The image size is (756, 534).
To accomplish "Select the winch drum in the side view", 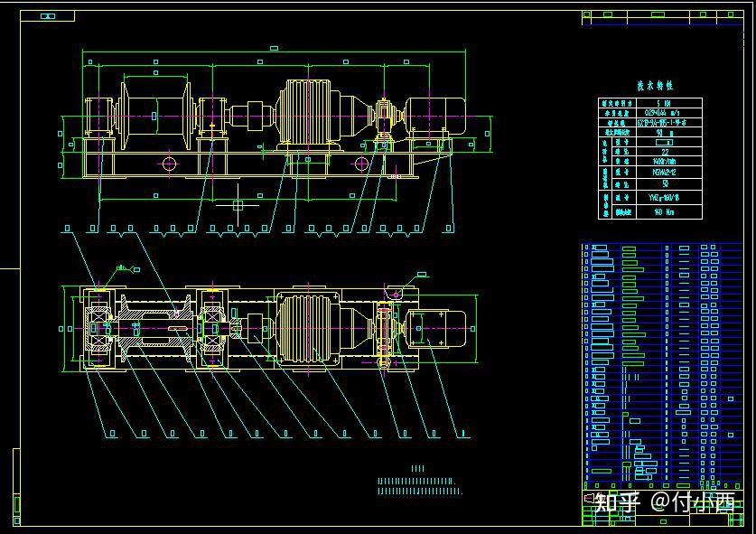I will click(x=154, y=117).
